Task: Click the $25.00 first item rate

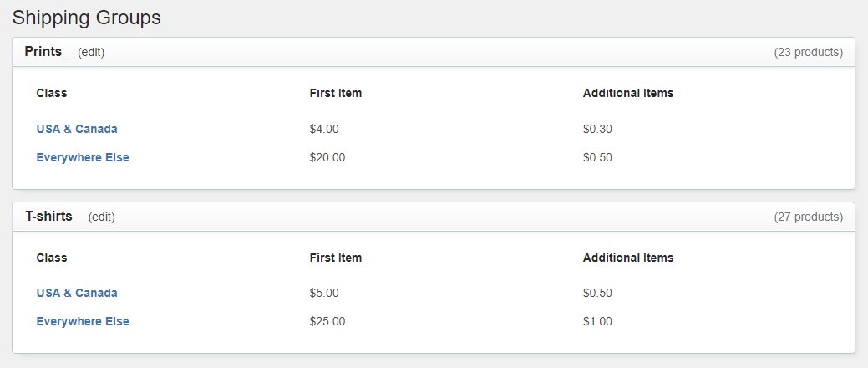Action: (x=327, y=321)
